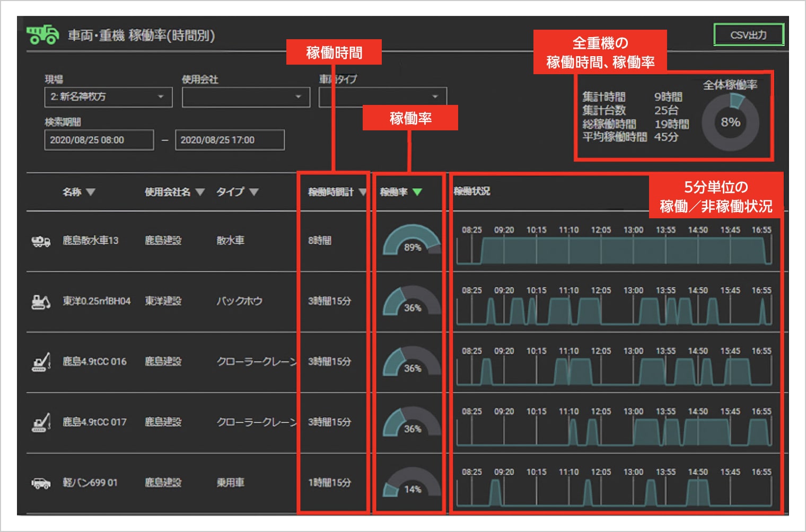Click the 軽バン699 01 activity timeline chart
The height and width of the screenshot is (532, 806).
point(615,487)
